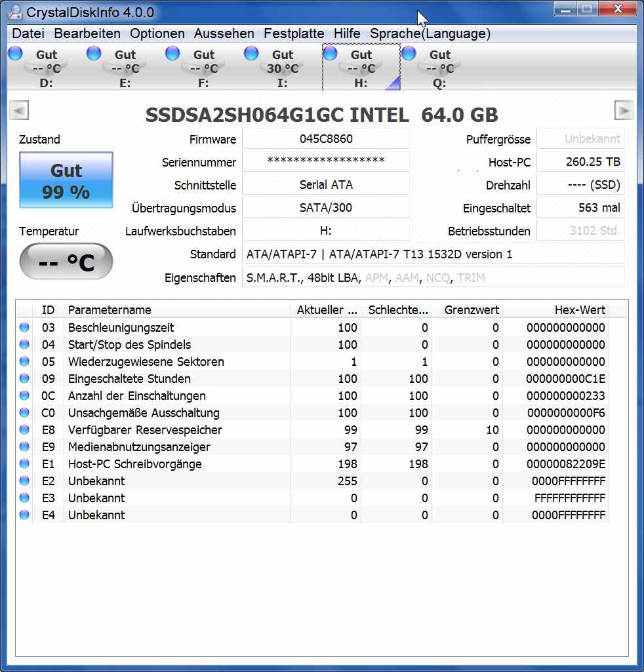This screenshot has height=672, width=644.
Task: Click the Grenzwert column header
Action: (468, 310)
